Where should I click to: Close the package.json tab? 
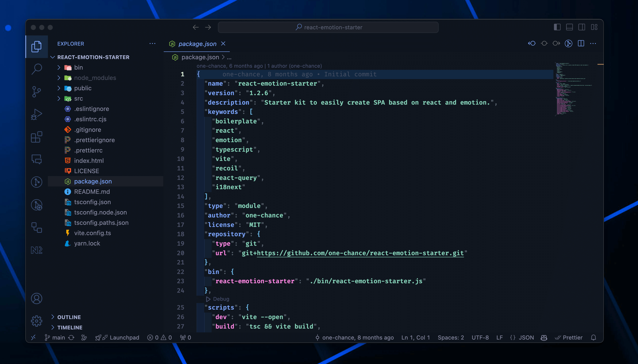point(223,43)
